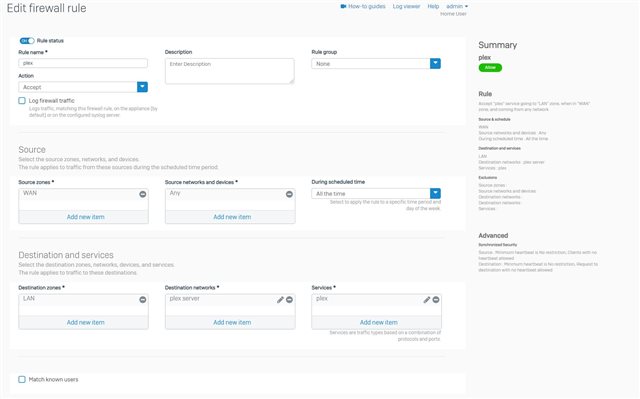Enable Log firewall traffic checkbox

click(22, 100)
